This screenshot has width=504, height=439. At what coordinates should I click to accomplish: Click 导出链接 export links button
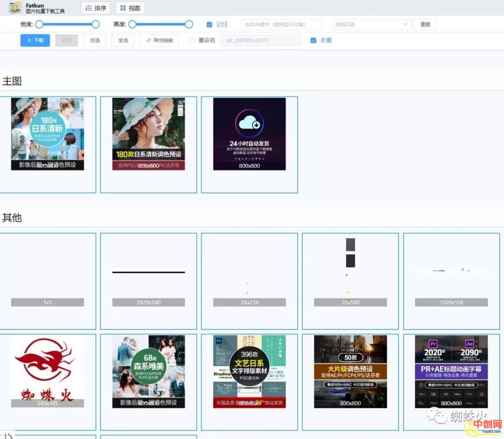(160, 40)
